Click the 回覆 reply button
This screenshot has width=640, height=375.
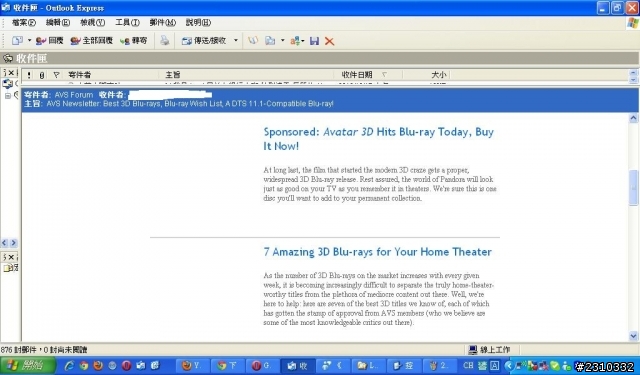[x=49, y=40]
